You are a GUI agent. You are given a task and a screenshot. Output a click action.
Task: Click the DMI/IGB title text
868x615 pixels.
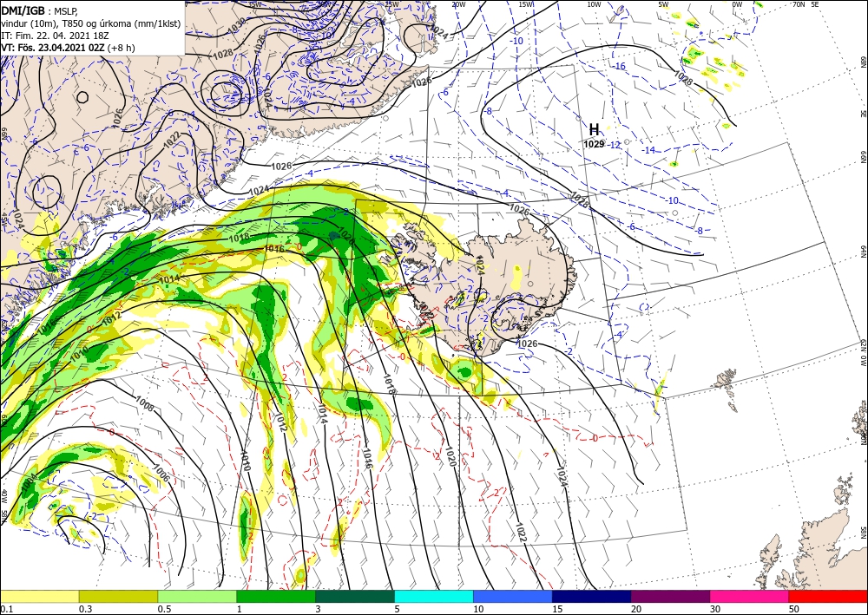click(x=23, y=10)
